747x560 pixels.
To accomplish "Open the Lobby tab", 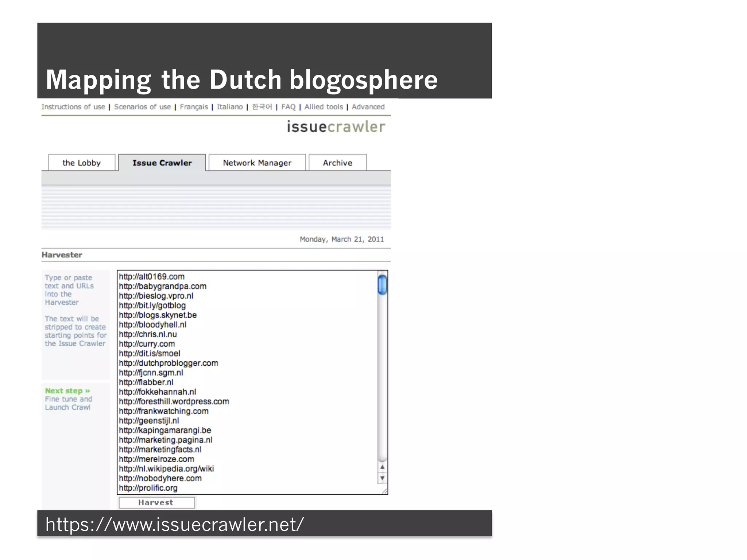I will [82, 163].
